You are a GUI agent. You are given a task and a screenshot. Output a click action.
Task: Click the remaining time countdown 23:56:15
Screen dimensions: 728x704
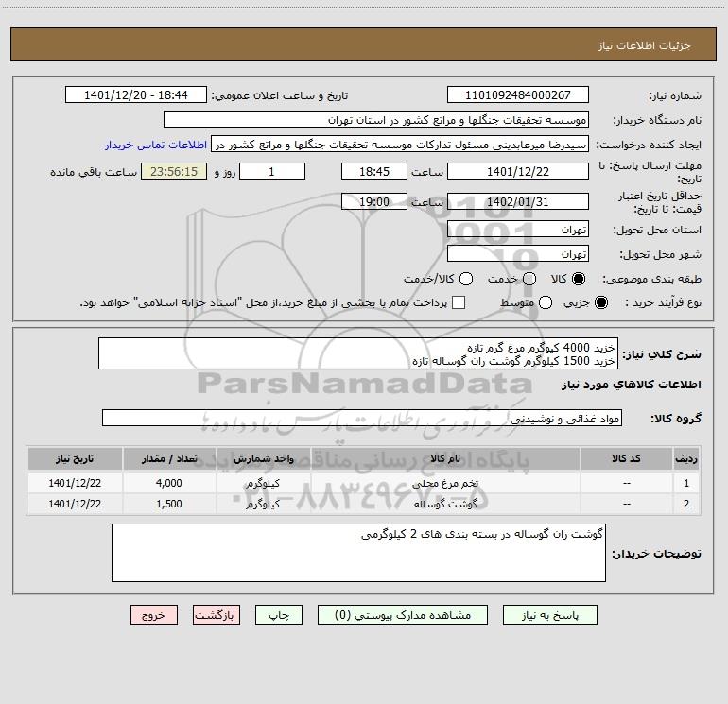tap(174, 171)
